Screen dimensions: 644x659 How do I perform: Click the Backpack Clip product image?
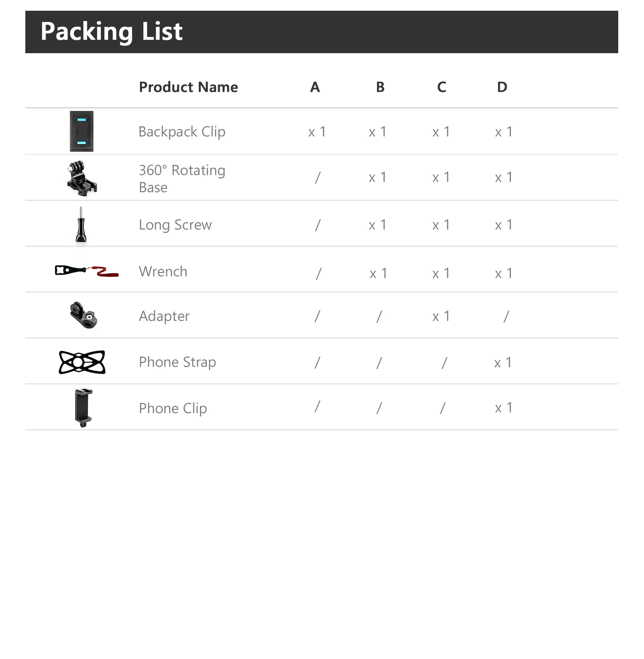pos(82,131)
